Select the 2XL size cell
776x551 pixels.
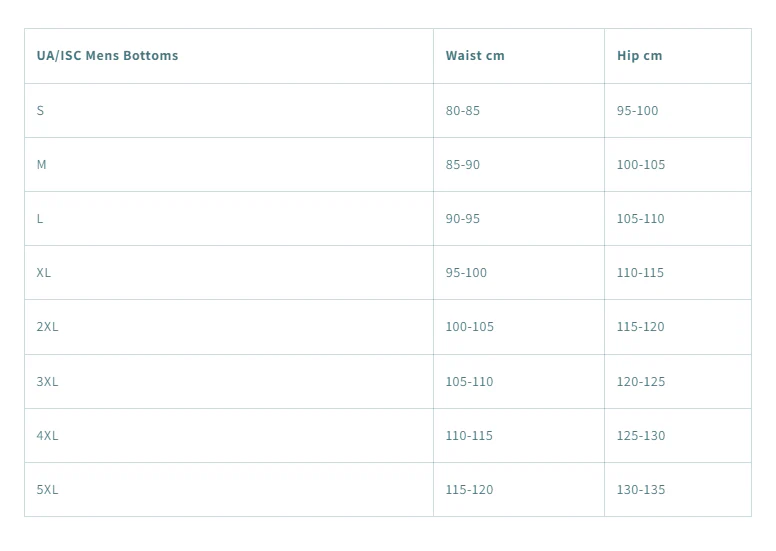click(x=47, y=326)
